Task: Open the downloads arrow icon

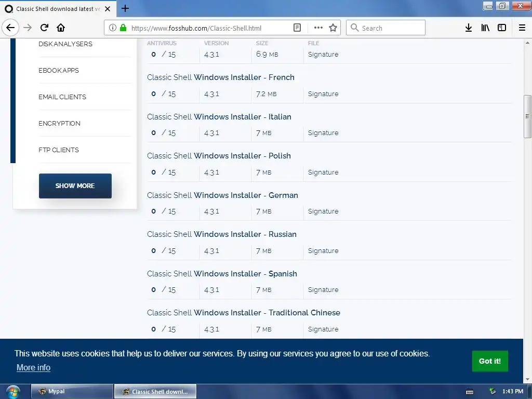Action: [x=468, y=28]
